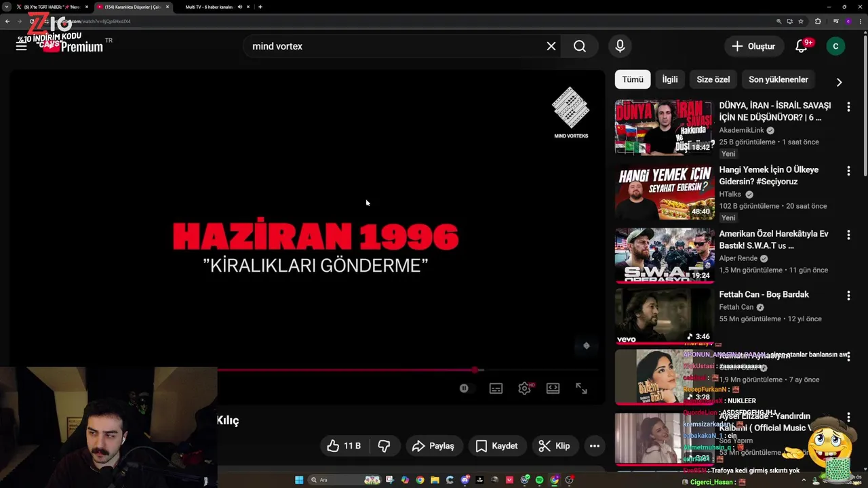Open the tab search dropdown arrow
868x488 pixels.
coord(6,7)
